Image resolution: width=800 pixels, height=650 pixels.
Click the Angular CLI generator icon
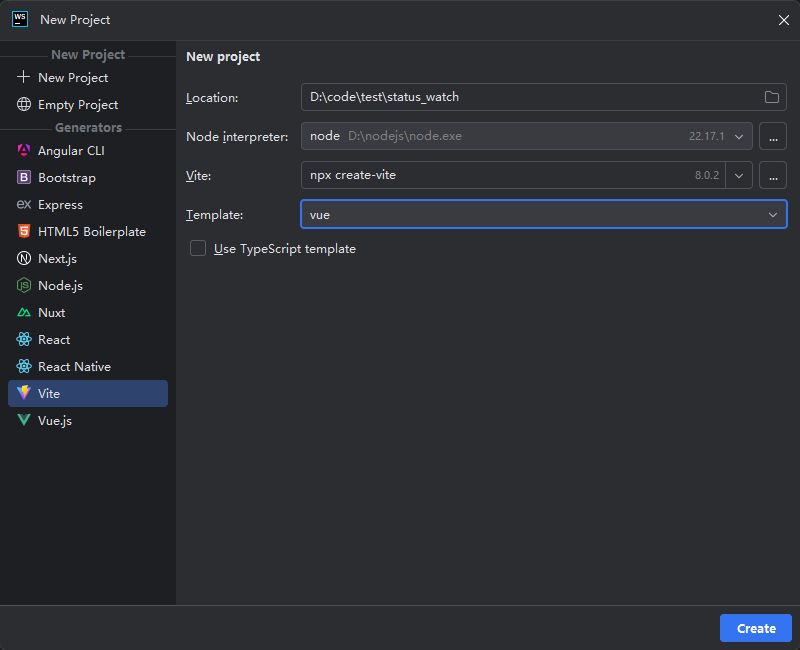(23, 150)
